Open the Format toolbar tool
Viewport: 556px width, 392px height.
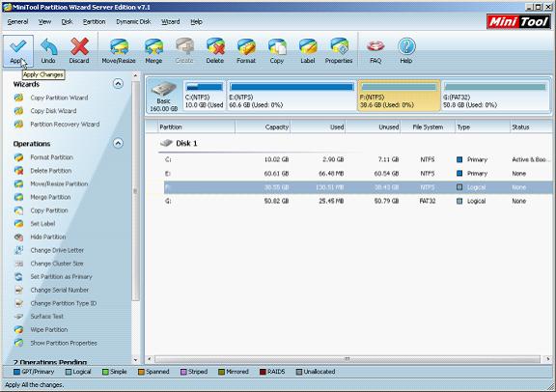(246, 50)
